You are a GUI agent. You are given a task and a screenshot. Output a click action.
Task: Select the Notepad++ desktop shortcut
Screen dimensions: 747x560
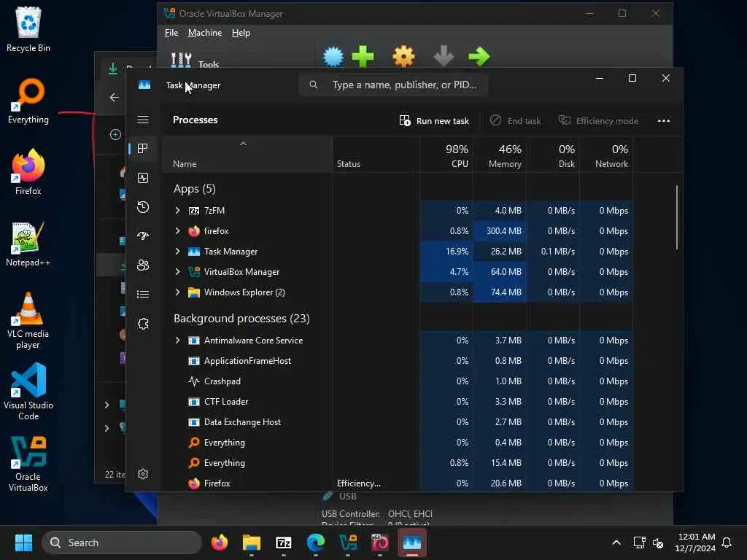[28, 244]
